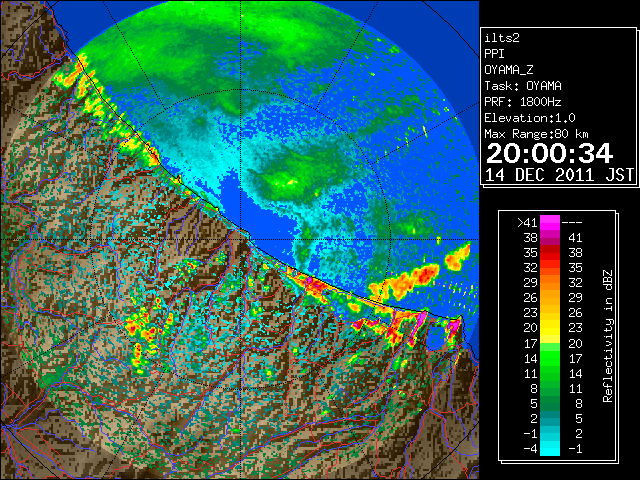Click the 'Max Range:80 km' text
Image resolution: width=640 pixels, height=480 pixels.
(536, 134)
